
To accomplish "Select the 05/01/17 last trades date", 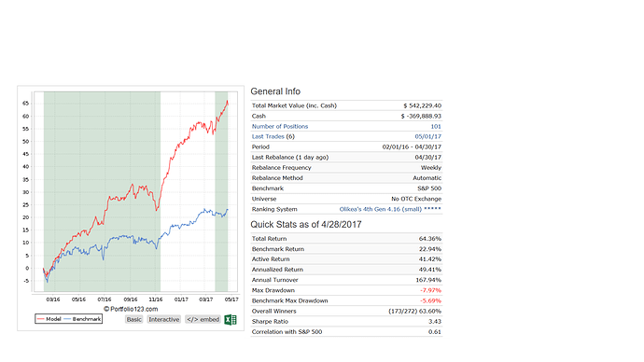I will [x=428, y=136].
